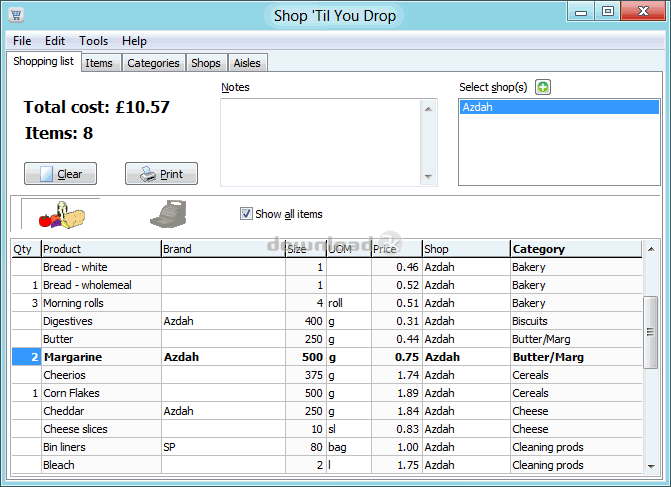Sort by the Shop column header
Image resolution: width=671 pixels, height=487 pixels.
pos(466,249)
